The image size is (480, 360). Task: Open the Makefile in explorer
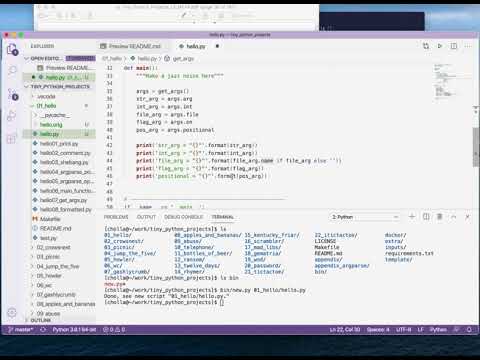[50, 219]
